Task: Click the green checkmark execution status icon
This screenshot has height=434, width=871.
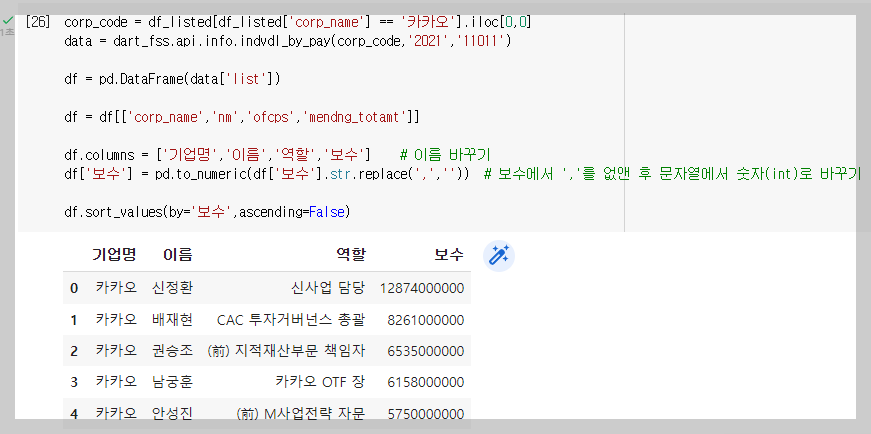Action: (8, 21)
